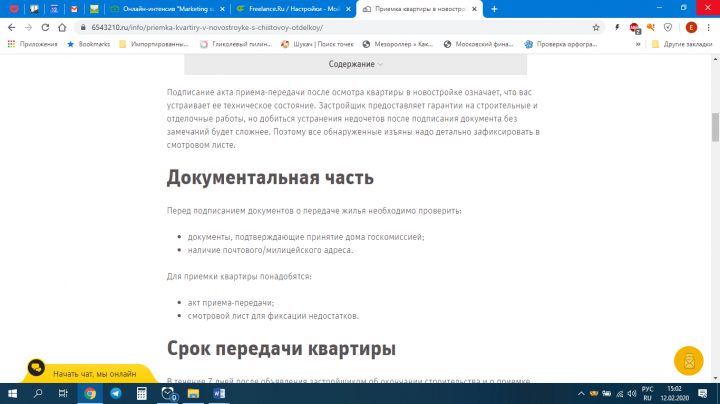Click the наличие почтового/милицейского адреса item
This screenshot has width=720, height=404.
270,250
